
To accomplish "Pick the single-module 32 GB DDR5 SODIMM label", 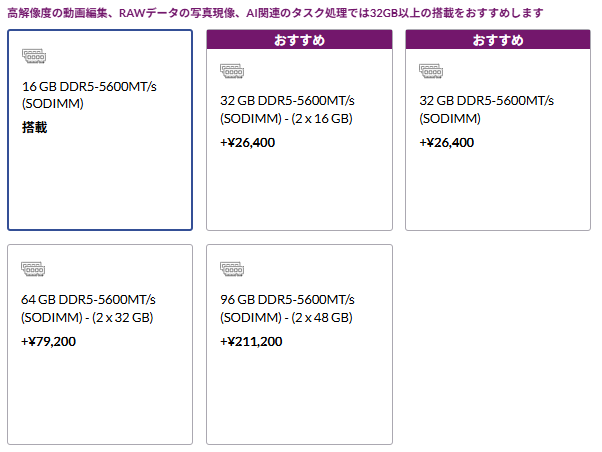I will [x=486, y=109].
